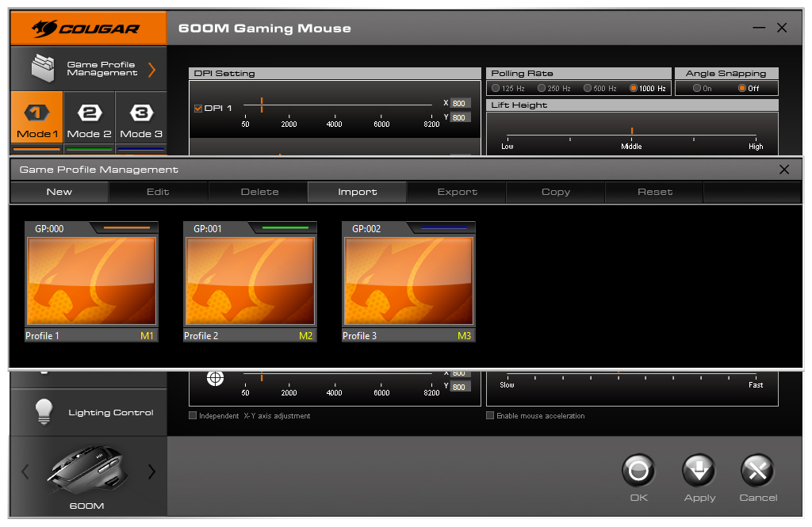Turn Angle Snapping On
The height and width of the screenshot is (527, 812).
(696, 88)
